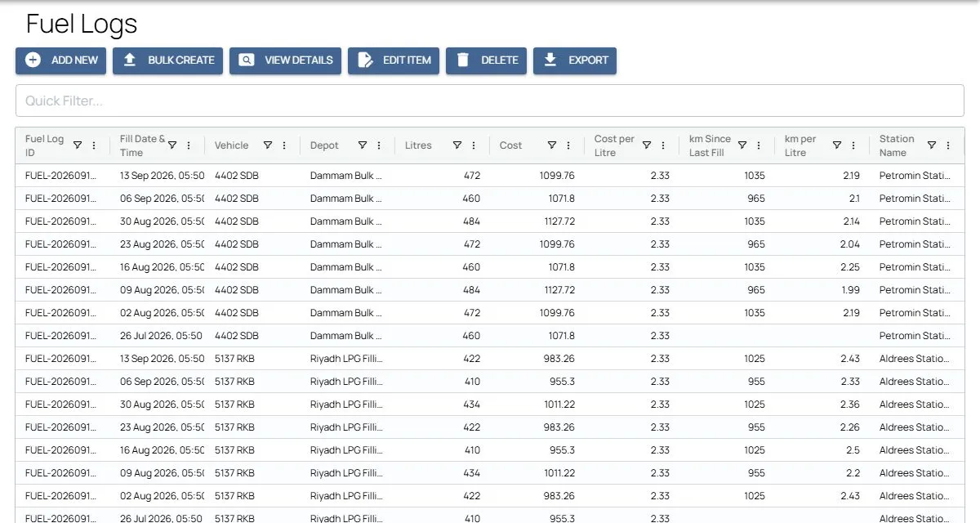Open filter icon for Fuel Log ID column
Image resolution: width=980 pixels, height=523 pixels.
click(x=78, y=145)
